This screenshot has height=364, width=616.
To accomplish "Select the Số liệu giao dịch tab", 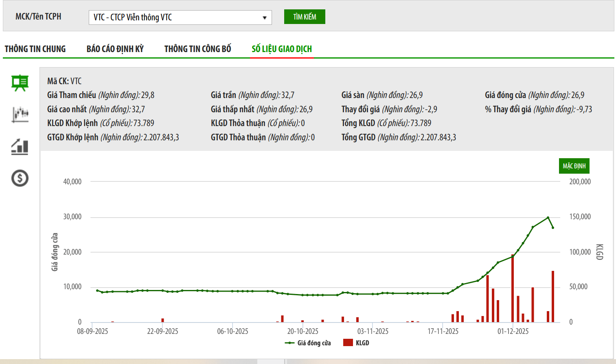I will [x=282, y=49].
